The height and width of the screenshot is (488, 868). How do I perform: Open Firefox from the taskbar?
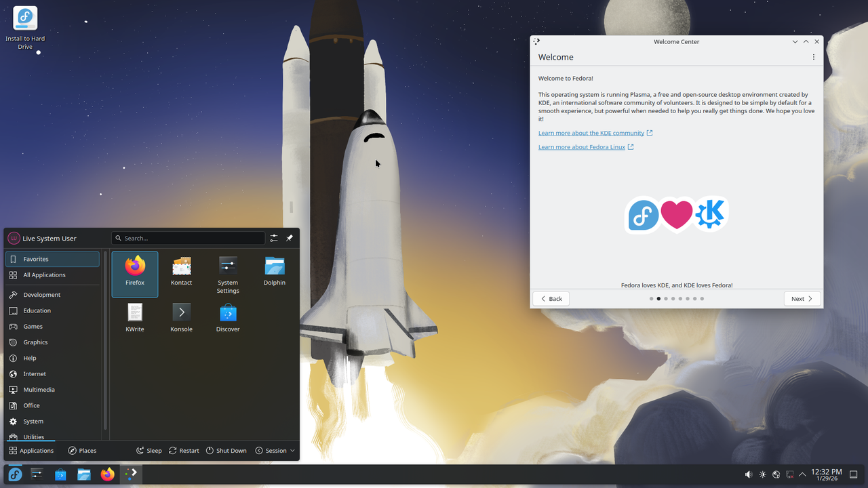(107, 474)
